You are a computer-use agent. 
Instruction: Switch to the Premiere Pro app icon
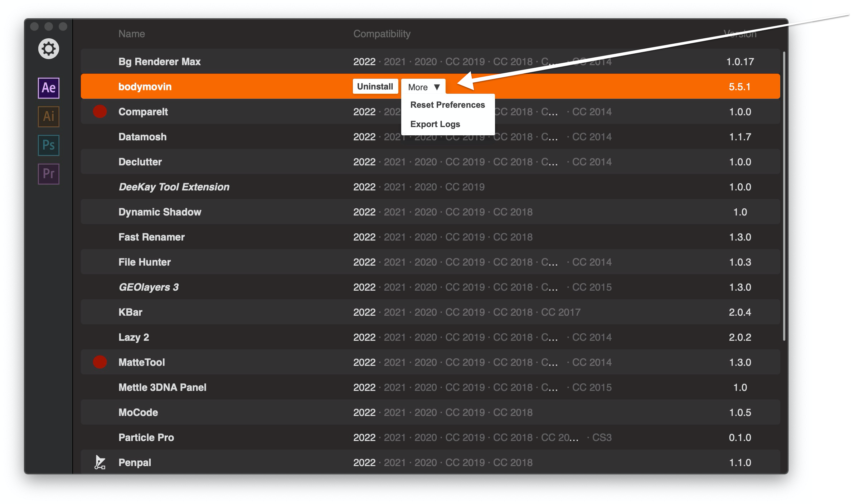coord(49,174)
